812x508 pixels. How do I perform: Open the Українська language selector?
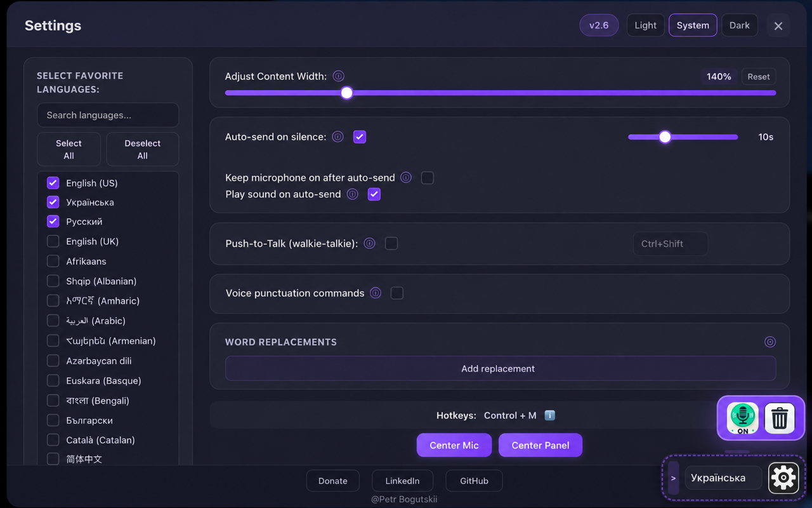point(723,478)
